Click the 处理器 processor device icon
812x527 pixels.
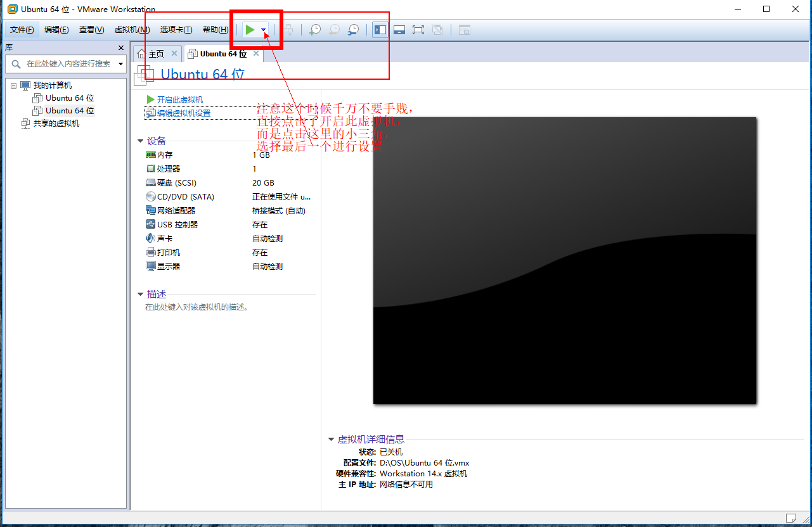point(151,168)
